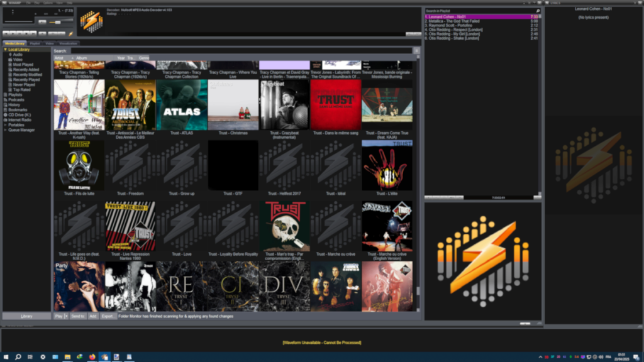Click the Play button below the album grid
Image resolution: width=644 pixels, height=362 pixels.
tap(58, 317)
